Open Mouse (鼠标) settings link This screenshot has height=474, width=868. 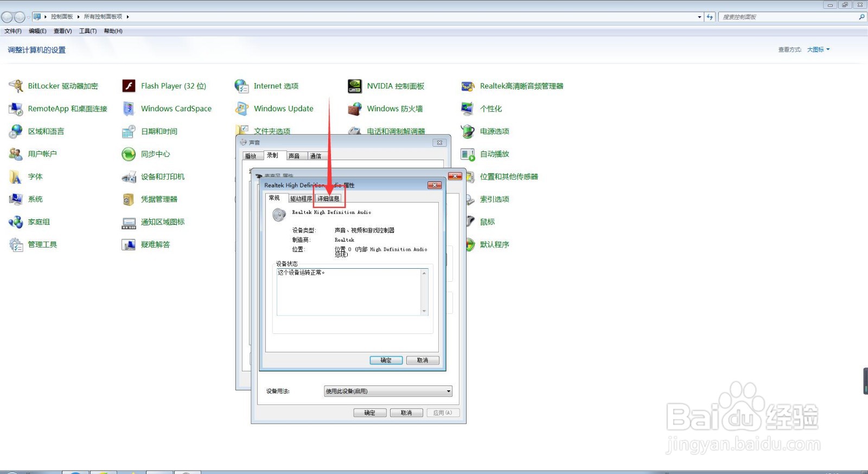[x=487, y=222]
